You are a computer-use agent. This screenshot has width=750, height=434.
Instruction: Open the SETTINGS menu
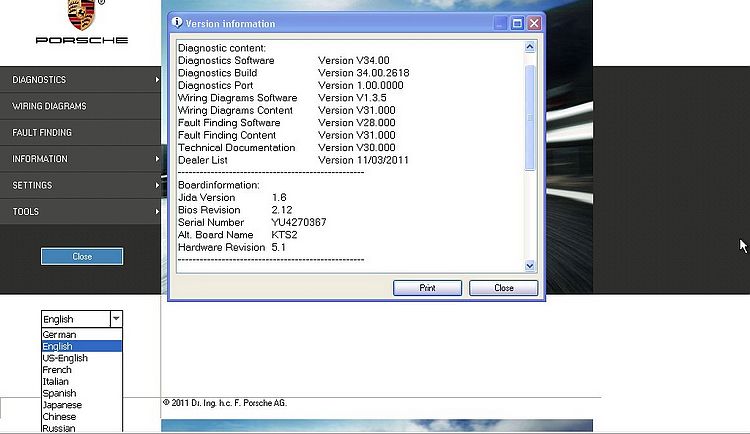pos(80,185)
